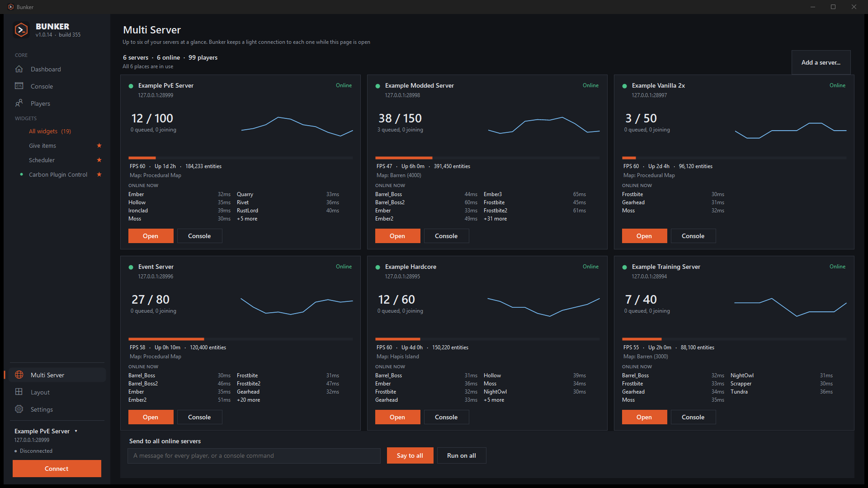868x488 pixels.
Task: Open the Scheduler widget
Action: (x=42, y=160)
